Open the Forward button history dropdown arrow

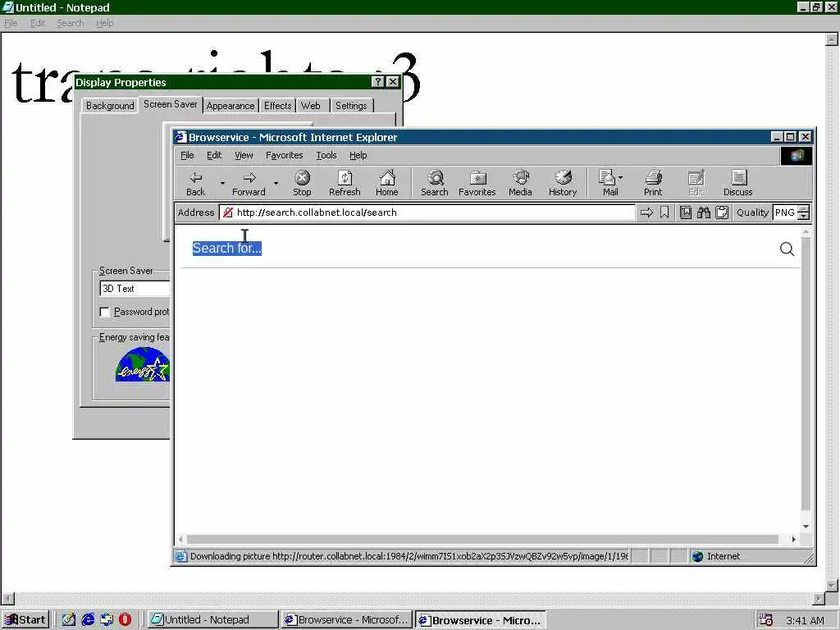click(276, 183)
